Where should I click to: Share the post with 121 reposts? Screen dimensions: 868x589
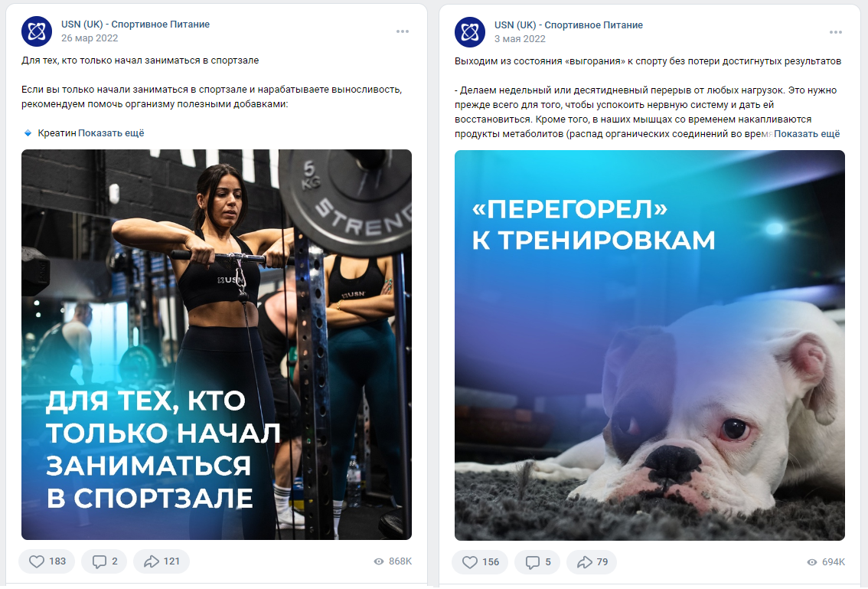(161, 561)
